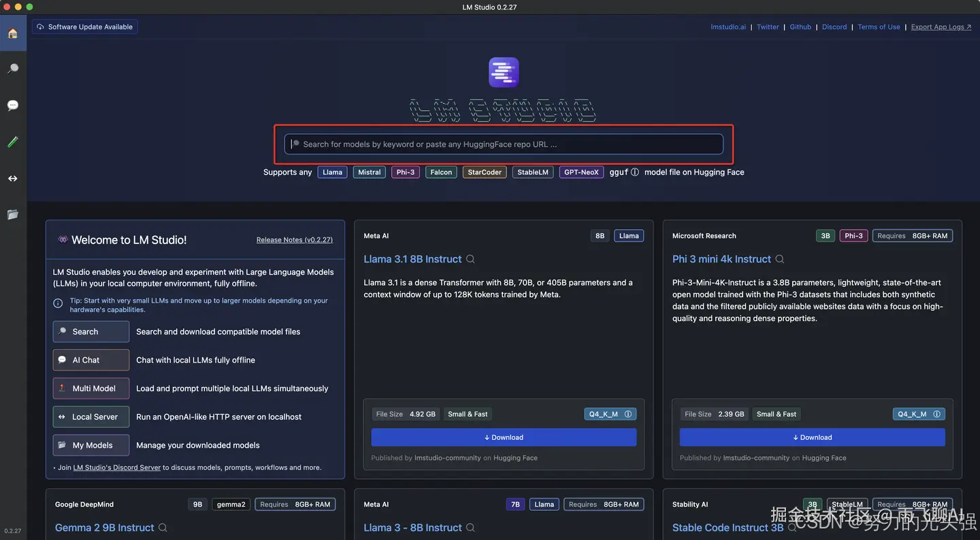Open the Playground pencil icon in sidebar
The width and height of the screenshot is (980, 540).
point(13,142)
